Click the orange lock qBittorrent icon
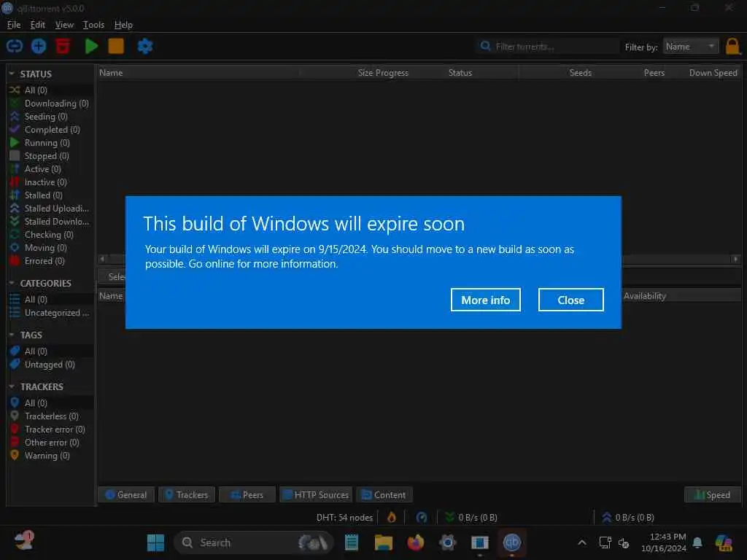The image size is (747, 560). point(732,47)
